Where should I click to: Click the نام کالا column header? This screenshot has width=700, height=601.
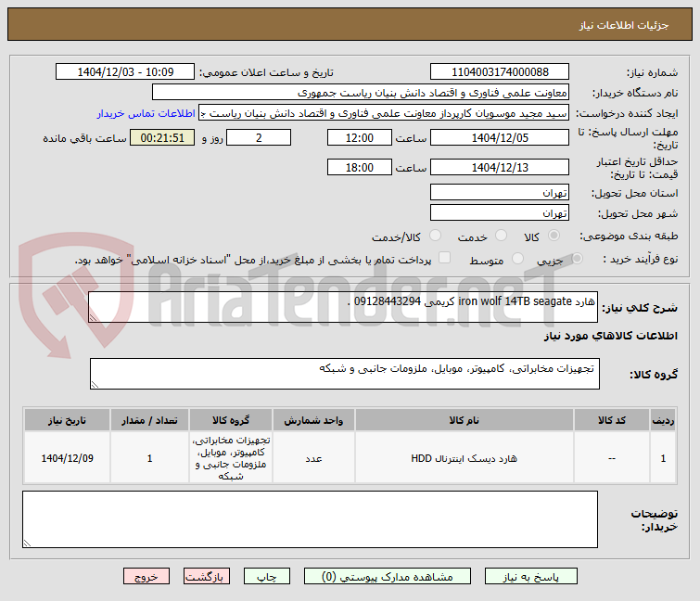click(x=464, y=420)
